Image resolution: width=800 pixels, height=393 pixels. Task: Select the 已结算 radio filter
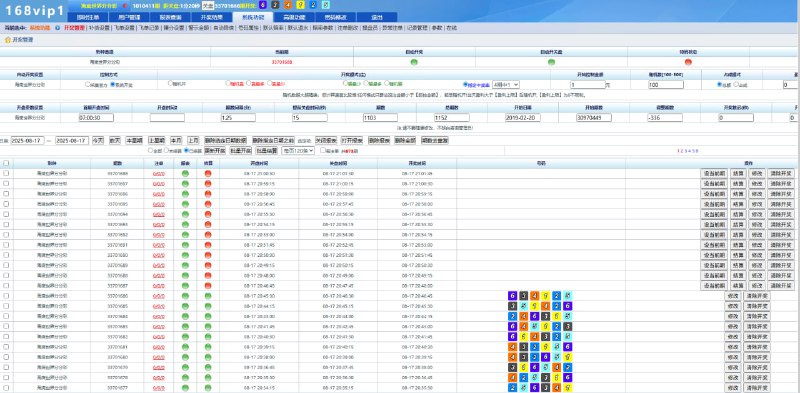(186, 151)
